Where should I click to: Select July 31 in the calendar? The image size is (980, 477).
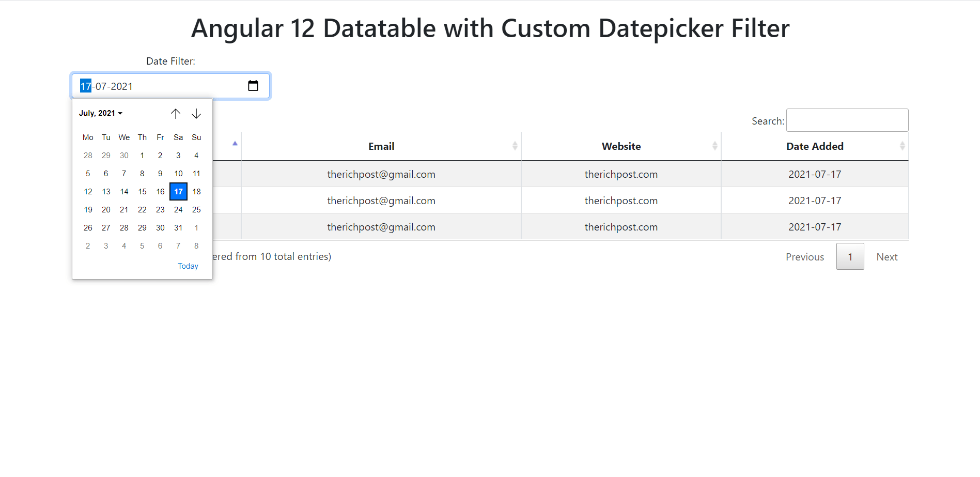point(178,227)
